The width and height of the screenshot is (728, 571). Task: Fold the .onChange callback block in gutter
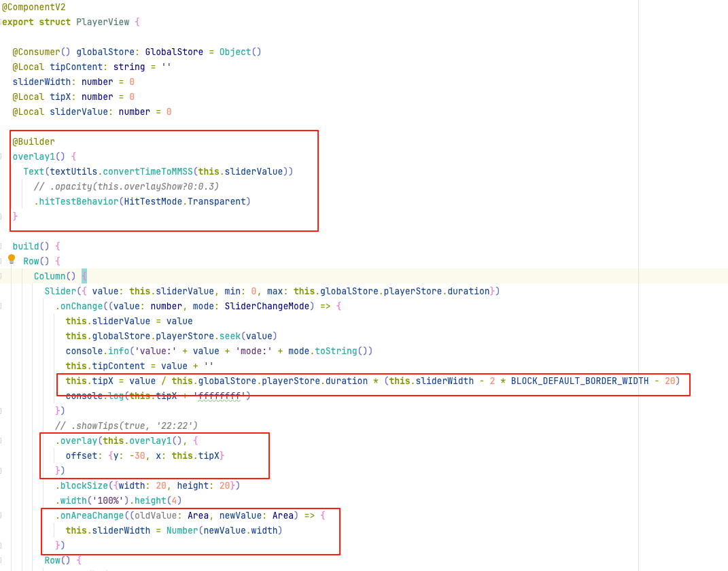pos(2,306)
